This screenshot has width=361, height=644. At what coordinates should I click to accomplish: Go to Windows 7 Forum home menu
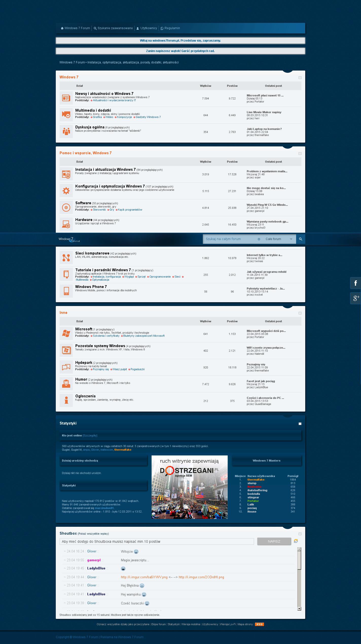pos(75,28)
